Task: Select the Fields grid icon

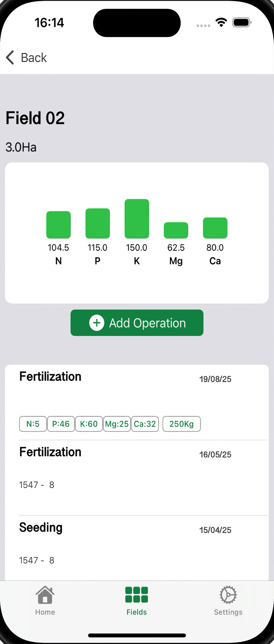Action: coord(136,595)
